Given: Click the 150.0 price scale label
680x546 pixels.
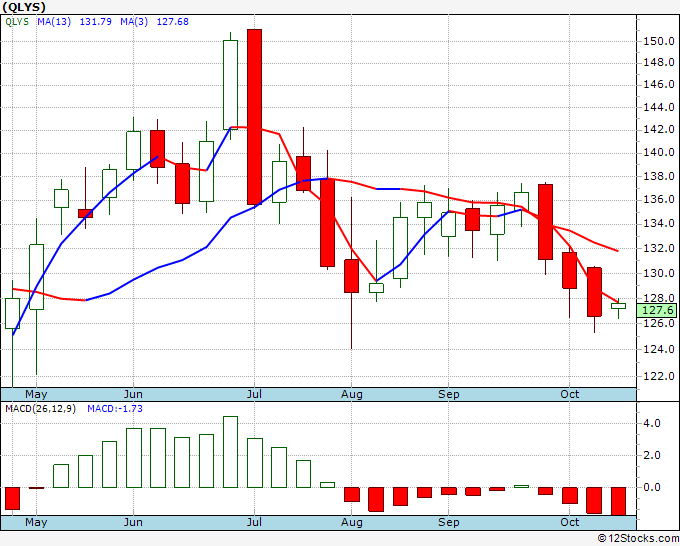Looking at the screenshot, I should click(x=658, y=41).
